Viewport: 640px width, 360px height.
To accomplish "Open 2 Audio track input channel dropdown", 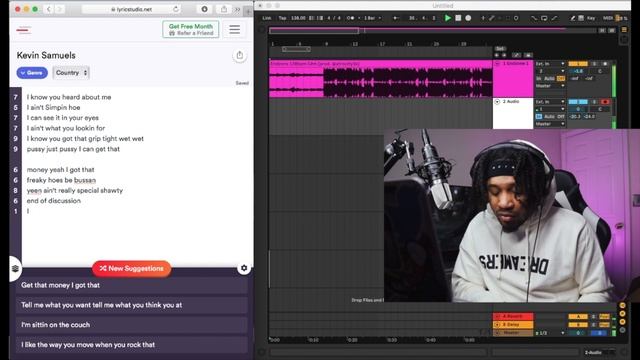I will click(550, 109).
